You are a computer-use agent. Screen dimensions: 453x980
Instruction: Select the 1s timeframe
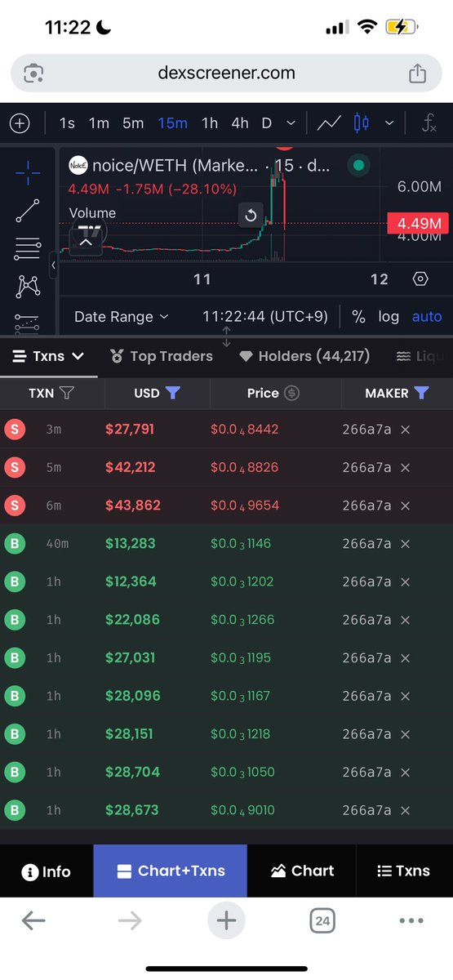pos(67,123)
